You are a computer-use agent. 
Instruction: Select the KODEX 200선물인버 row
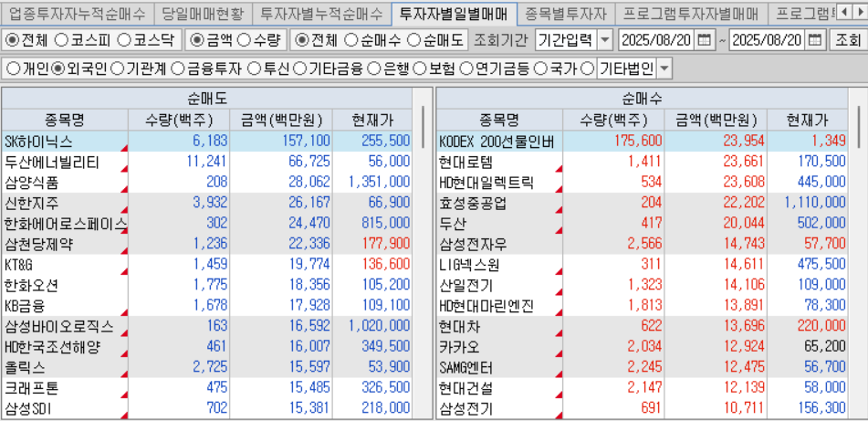(643, 141)
